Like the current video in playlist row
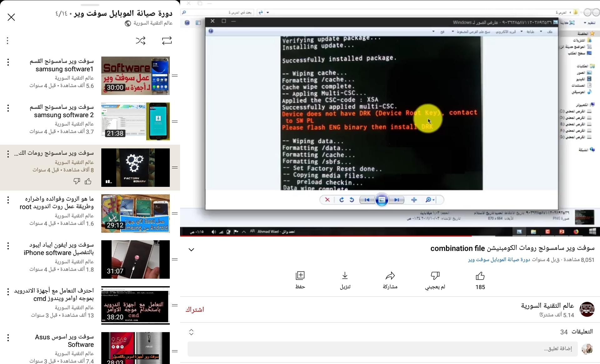 pos(88,181)
